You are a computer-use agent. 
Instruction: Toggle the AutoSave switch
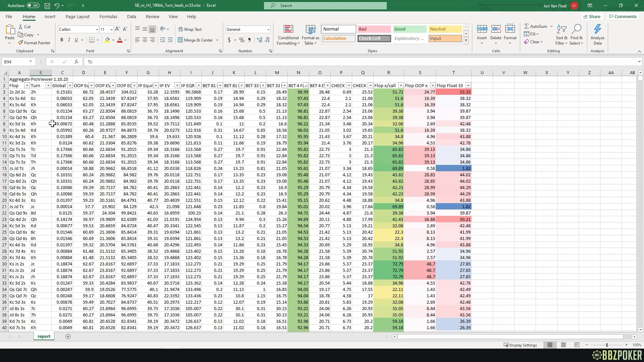click(33, 5)
